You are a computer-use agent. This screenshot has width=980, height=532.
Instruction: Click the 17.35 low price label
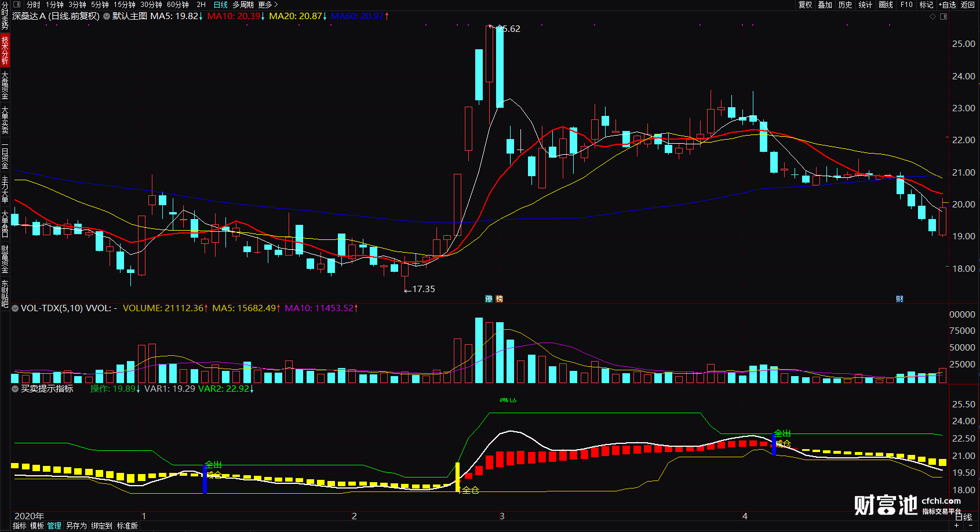pos(424,289)
